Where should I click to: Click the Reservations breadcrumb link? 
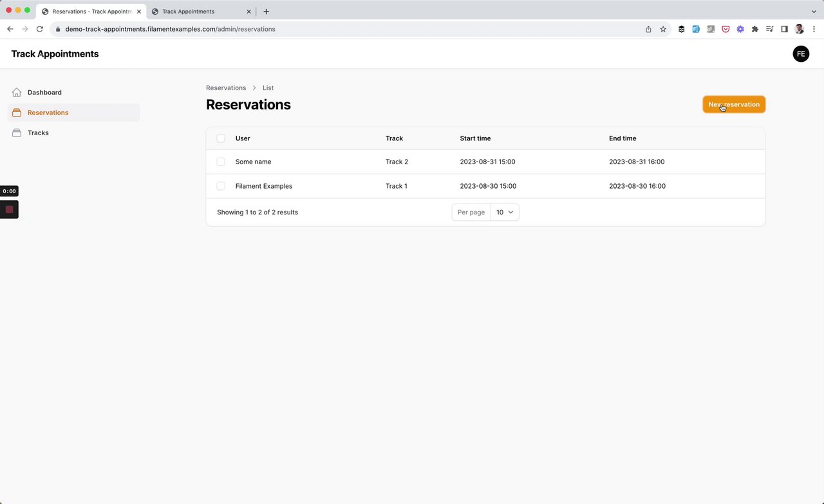point(226,88)
